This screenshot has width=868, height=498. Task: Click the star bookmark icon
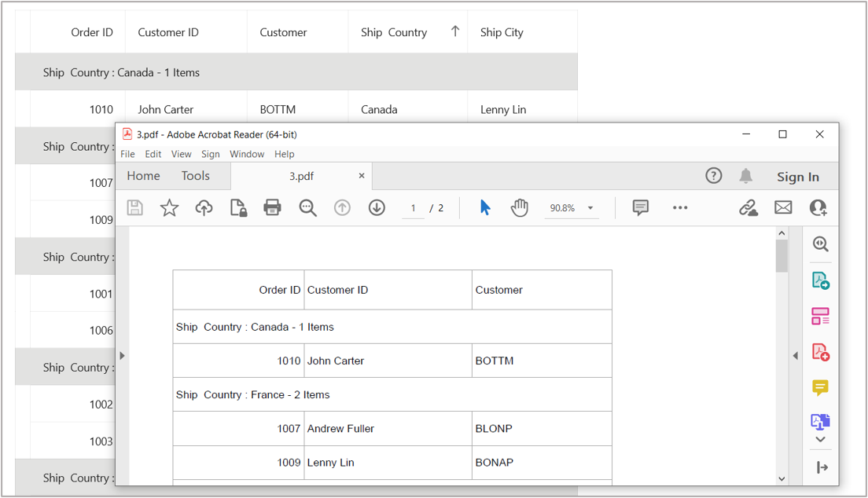169,208
